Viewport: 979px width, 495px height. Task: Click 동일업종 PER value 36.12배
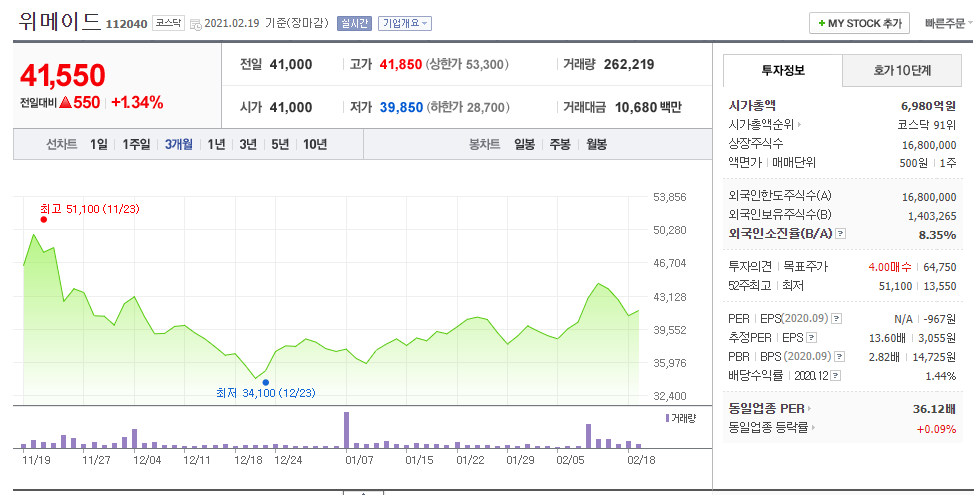[934, 409]
